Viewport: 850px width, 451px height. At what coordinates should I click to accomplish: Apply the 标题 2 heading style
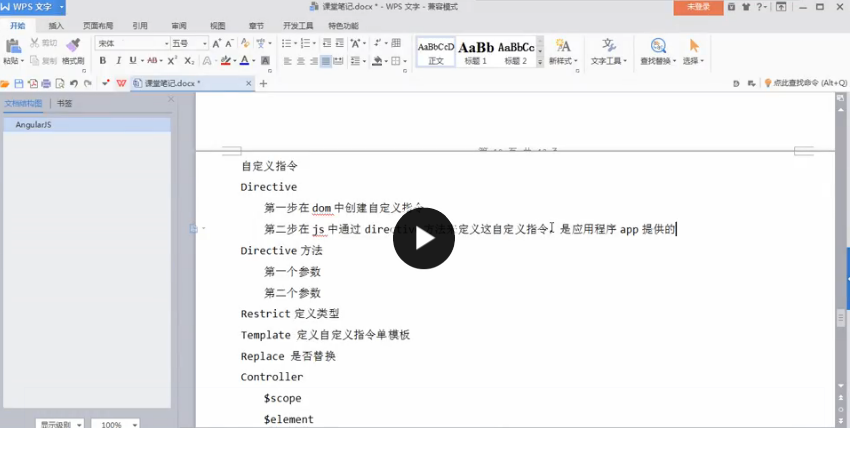click(516, 53)
